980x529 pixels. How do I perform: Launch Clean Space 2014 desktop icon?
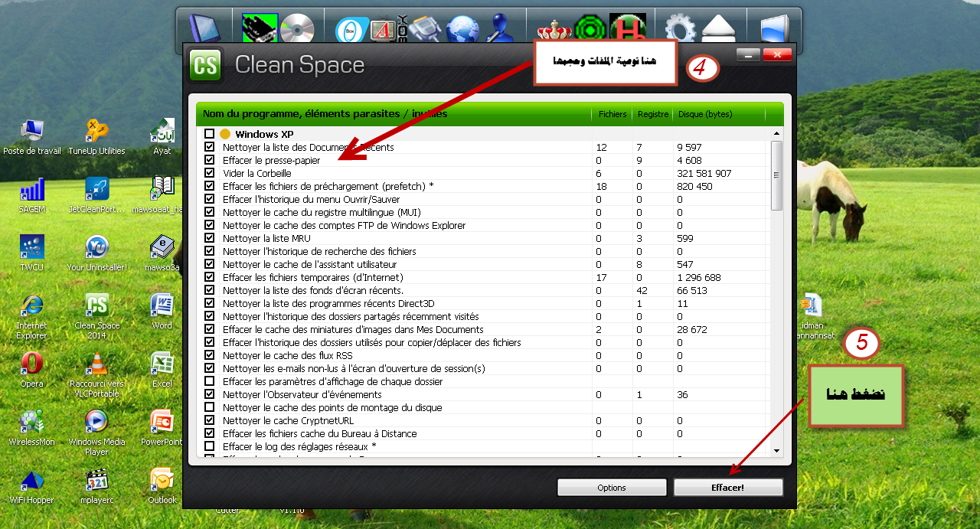click(x=96, y=306)
